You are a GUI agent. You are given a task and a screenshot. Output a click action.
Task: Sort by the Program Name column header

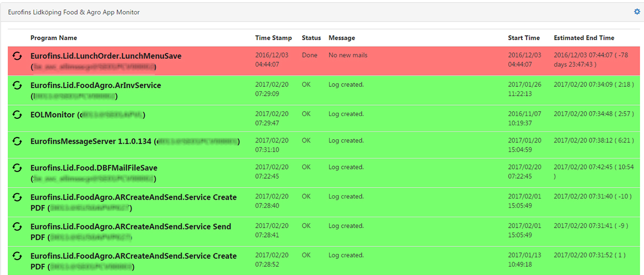[x=53, y=38]
